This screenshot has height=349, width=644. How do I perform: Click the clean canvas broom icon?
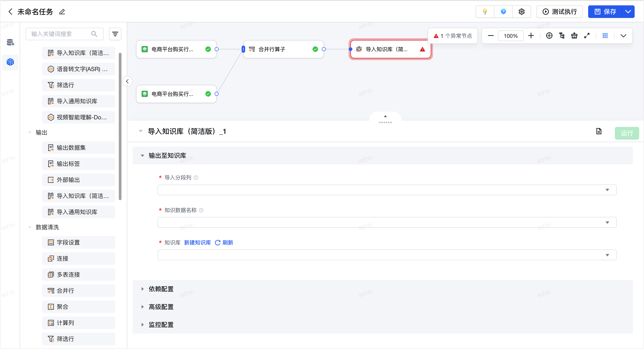click(574, 36)
